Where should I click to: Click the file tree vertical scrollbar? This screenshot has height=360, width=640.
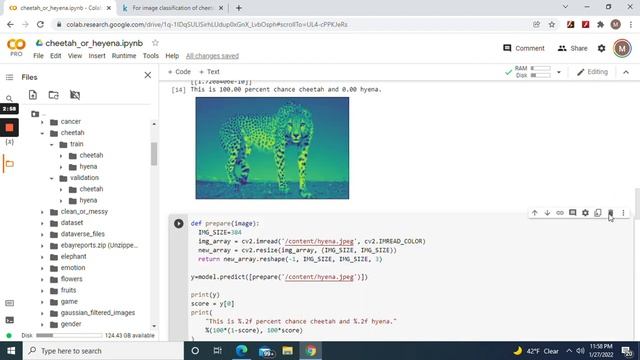(x=154, y=154)
